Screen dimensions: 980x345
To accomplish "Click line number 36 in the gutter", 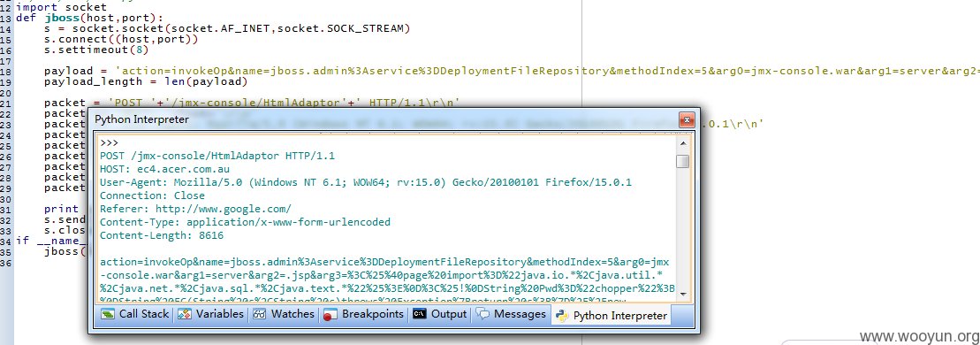I will tap(6, 263).
